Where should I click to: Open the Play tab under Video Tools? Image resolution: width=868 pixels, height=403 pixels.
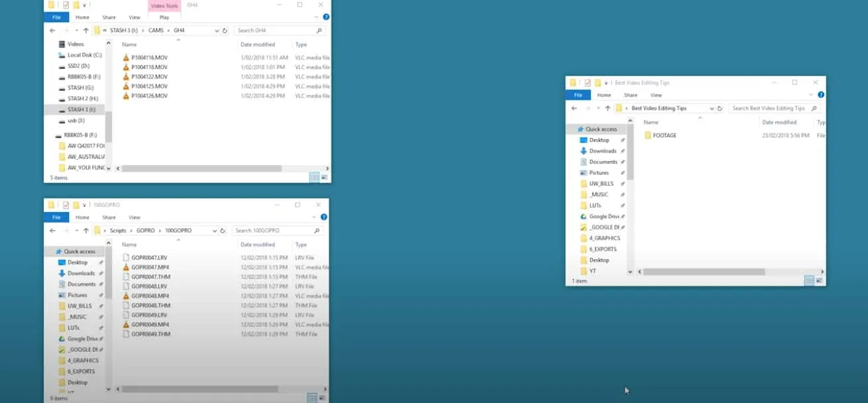click(x=164, y=17)
